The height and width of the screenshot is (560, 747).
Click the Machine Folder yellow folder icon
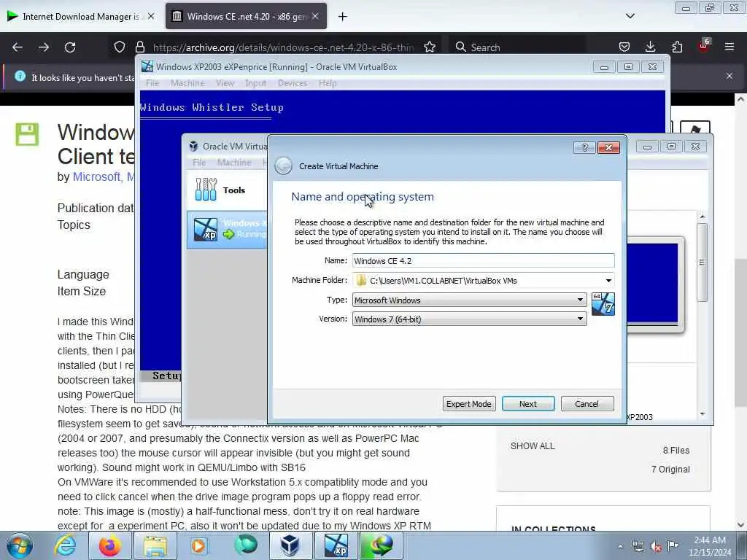click(362, 281)
